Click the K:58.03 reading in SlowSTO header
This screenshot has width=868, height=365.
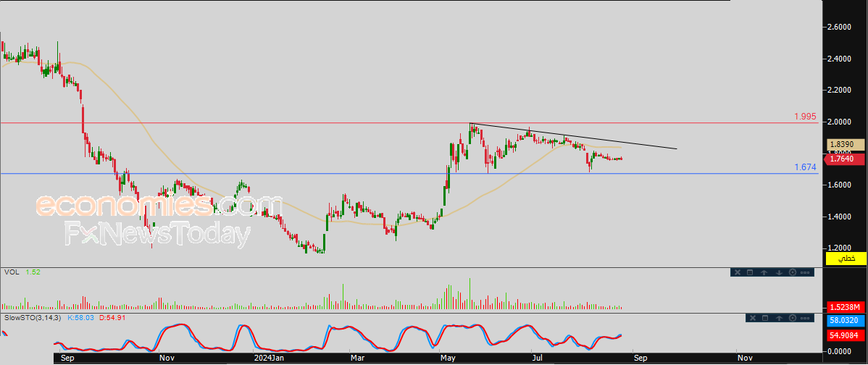coord(81,318)
